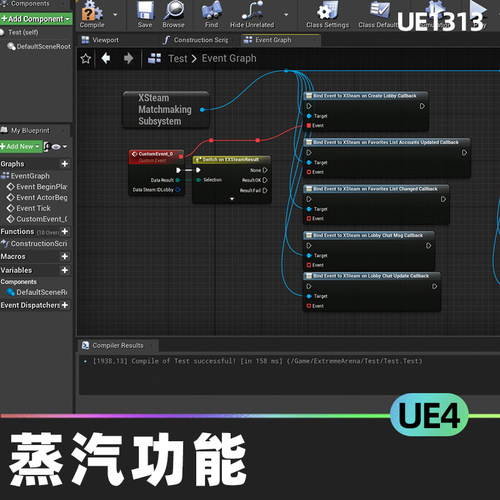Navigate forward with right arrow
The width and height of the screenshot is (500, 500).
pos(128,58)
